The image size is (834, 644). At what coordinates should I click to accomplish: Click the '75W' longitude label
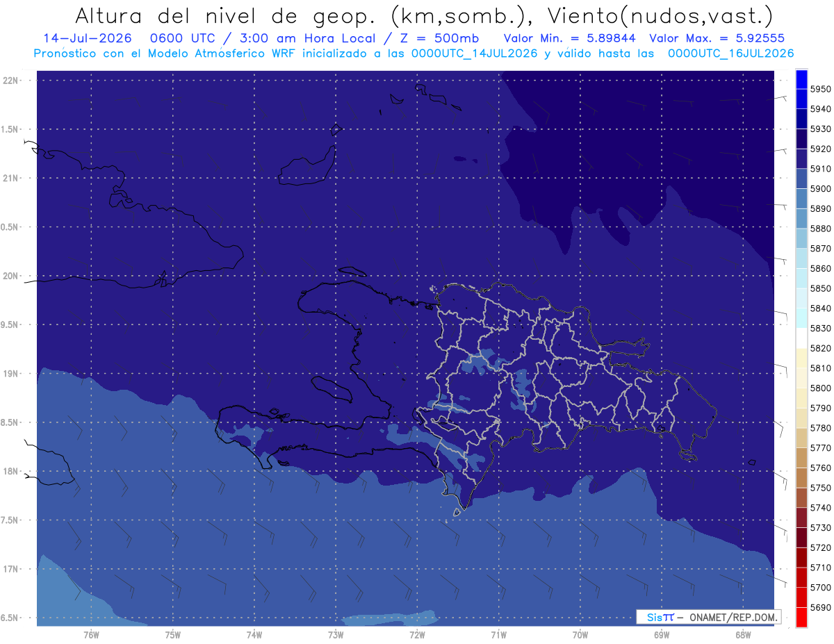point(173,634)
